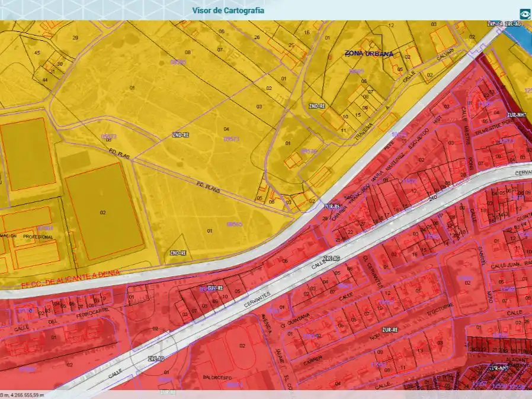Click the 'FF.CC. DE ALICANTE A DENIA' railway label

coord(70,279)
